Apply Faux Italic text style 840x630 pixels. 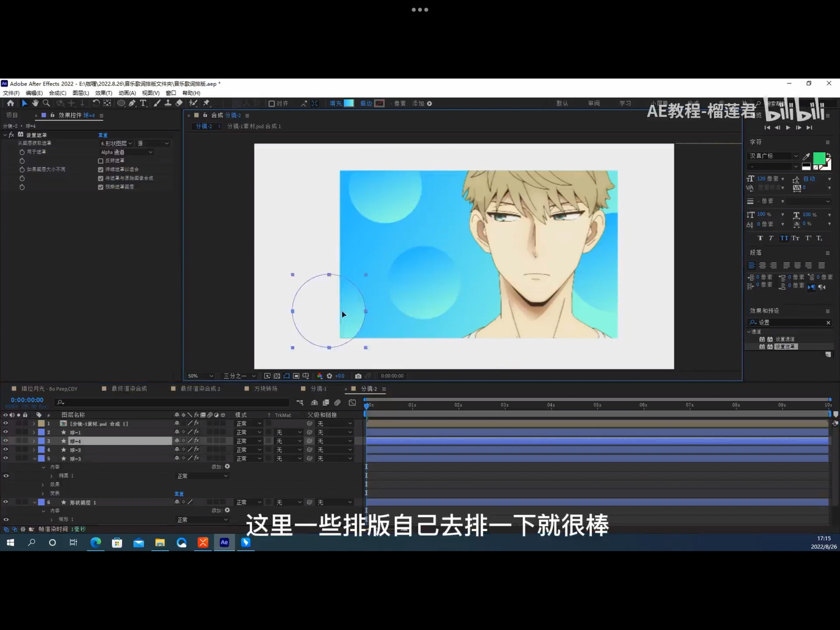pos(771,238)
